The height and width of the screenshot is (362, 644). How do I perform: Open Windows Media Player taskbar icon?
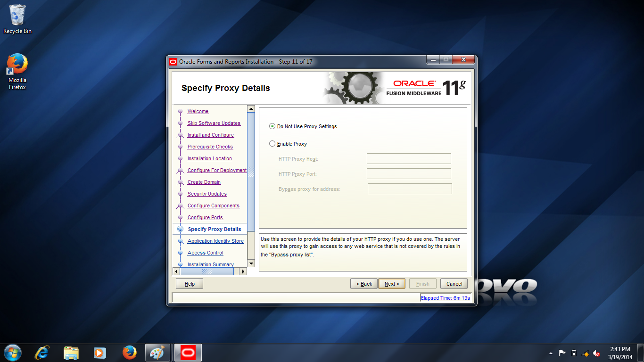pos(100,353)
